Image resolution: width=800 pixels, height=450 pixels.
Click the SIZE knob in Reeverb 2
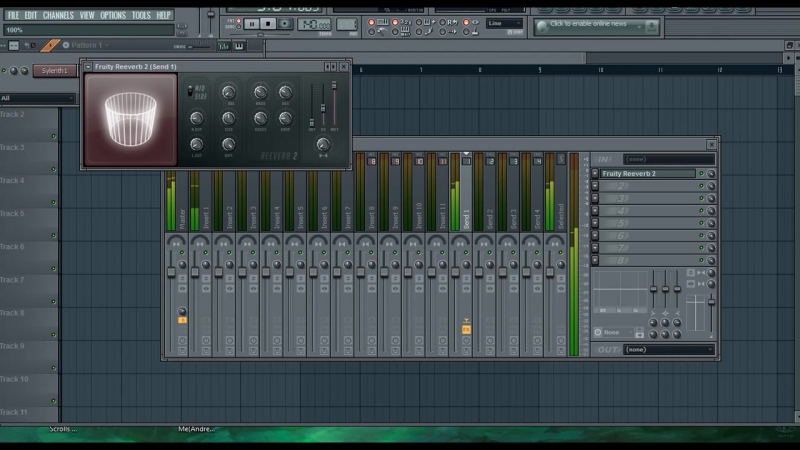pyautogui.click(x=228, y=118)
